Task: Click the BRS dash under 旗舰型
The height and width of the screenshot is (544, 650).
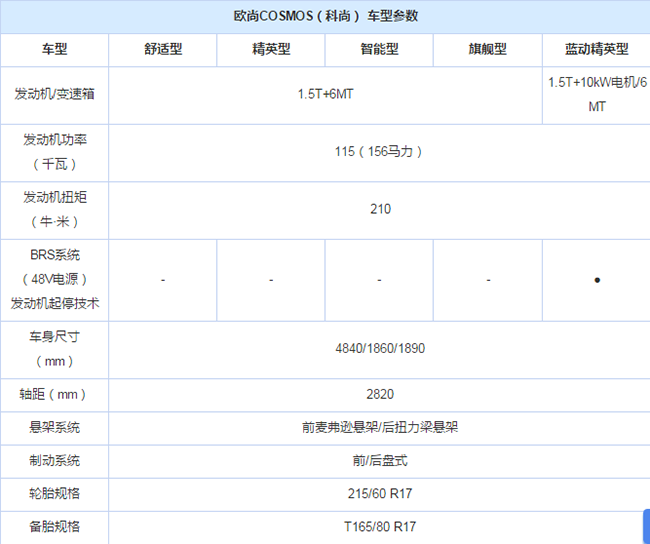Action: click(x=488, y=280)
